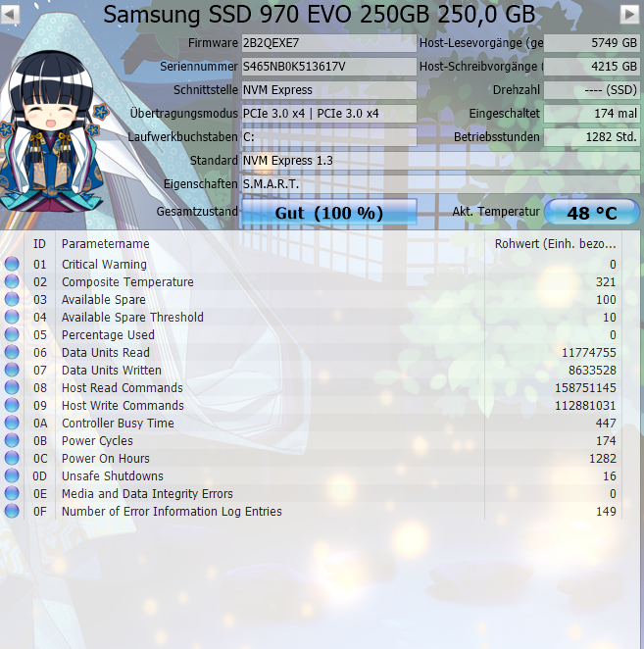Screen dimensions: 644x649
Task: Click the Schnittstelle field NVM Express
Action: point(329,90)
